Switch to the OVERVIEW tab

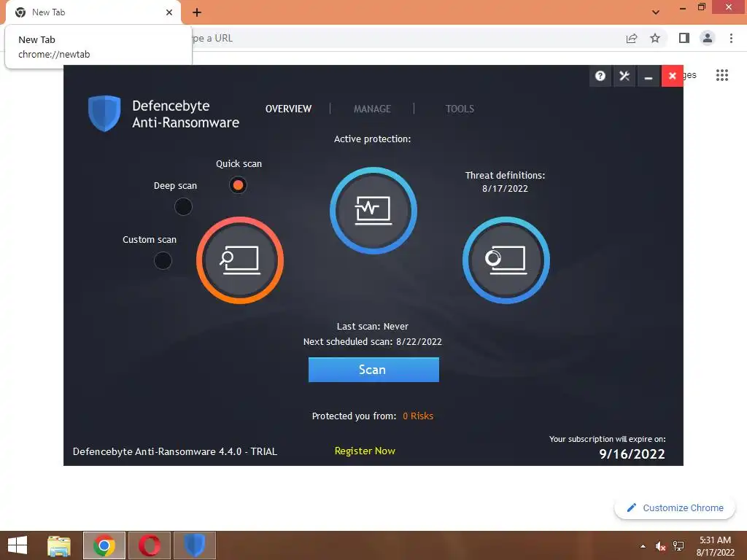click(x=288, y=109)
